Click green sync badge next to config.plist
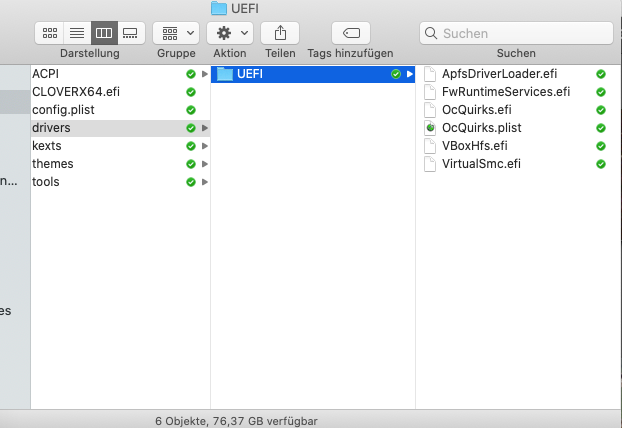The height and width of the screenshot is (428, 622). pos(191,110)
